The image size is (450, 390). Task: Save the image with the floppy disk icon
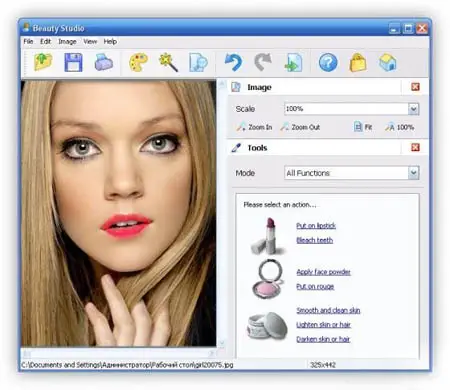point(73,62)
